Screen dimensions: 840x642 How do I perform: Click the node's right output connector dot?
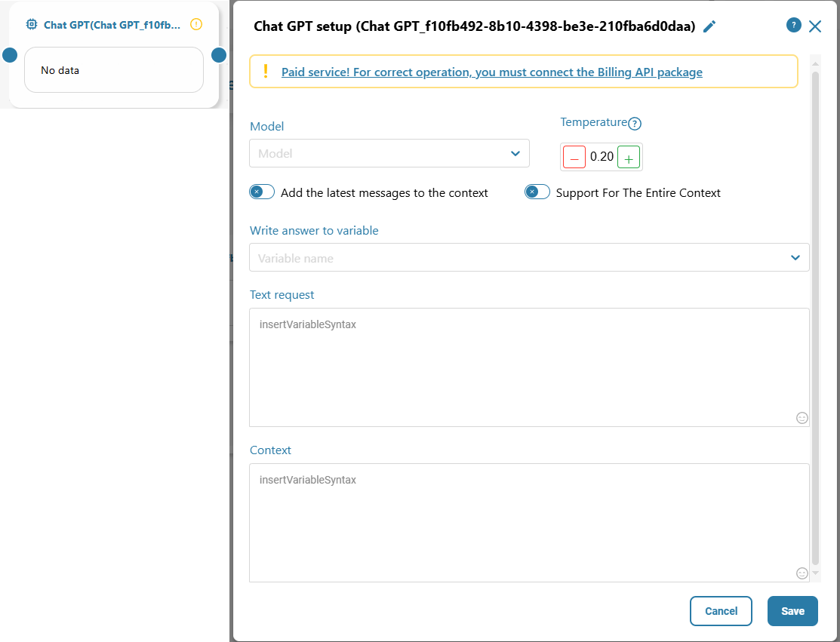point(219,55)
